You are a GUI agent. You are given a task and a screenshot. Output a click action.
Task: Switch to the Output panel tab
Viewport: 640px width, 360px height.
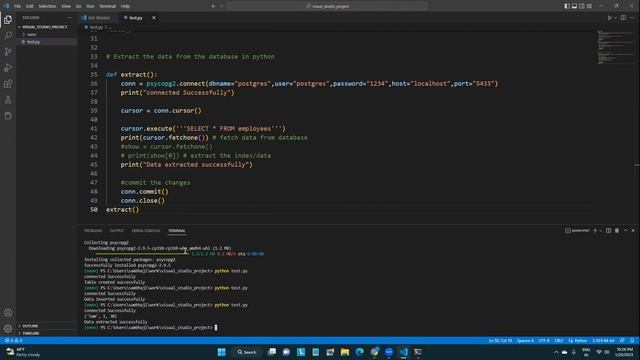[116, 231]
